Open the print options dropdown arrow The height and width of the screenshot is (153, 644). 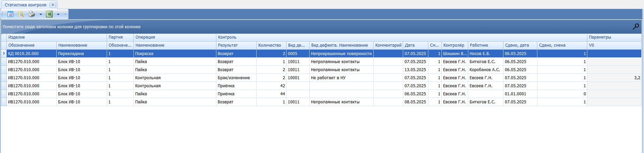point(41,14)
